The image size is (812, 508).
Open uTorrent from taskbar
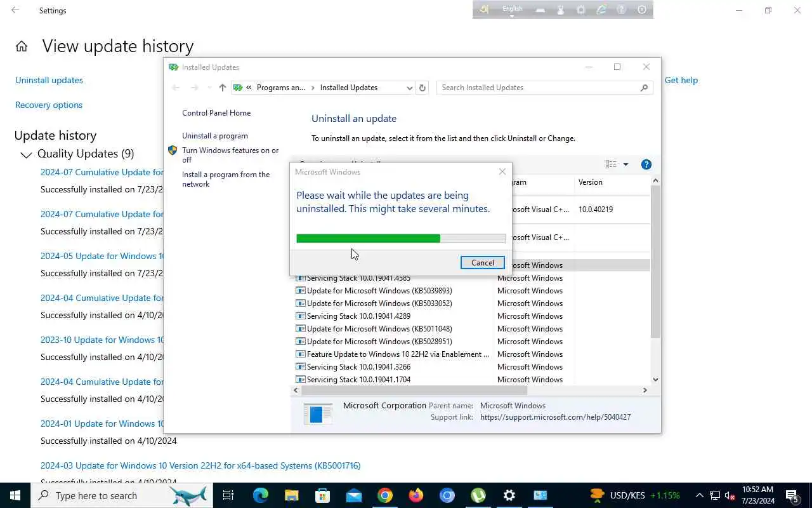pyautogui.click(x=478, y=495)
